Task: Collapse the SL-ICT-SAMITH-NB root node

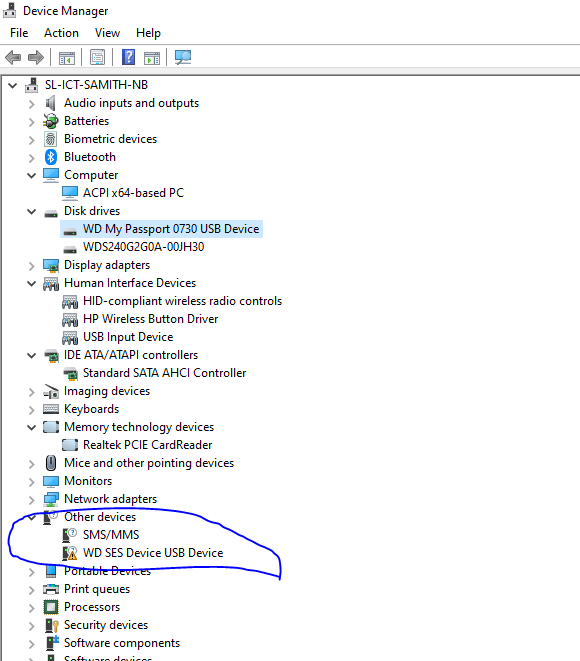Action: 13,86
